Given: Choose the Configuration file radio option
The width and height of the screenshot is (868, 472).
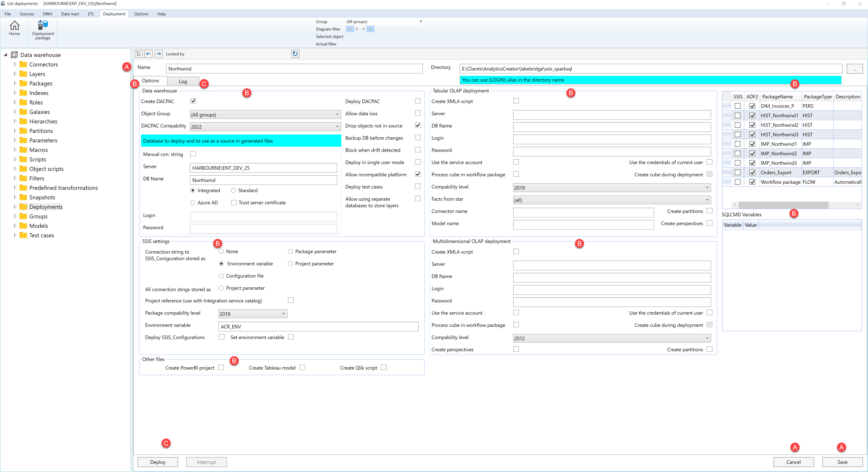Looking at the screenshot, I should (x=221, y=276).
